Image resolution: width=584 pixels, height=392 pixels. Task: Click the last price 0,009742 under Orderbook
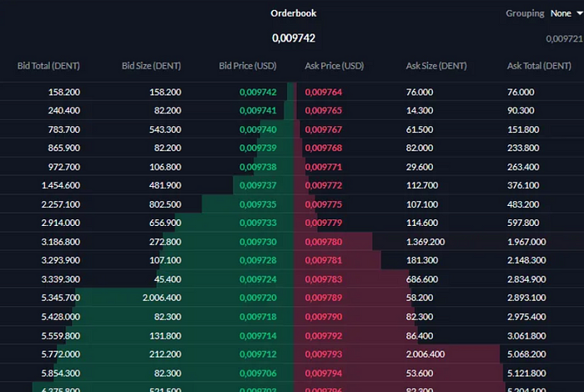click(x=294, y=38)
